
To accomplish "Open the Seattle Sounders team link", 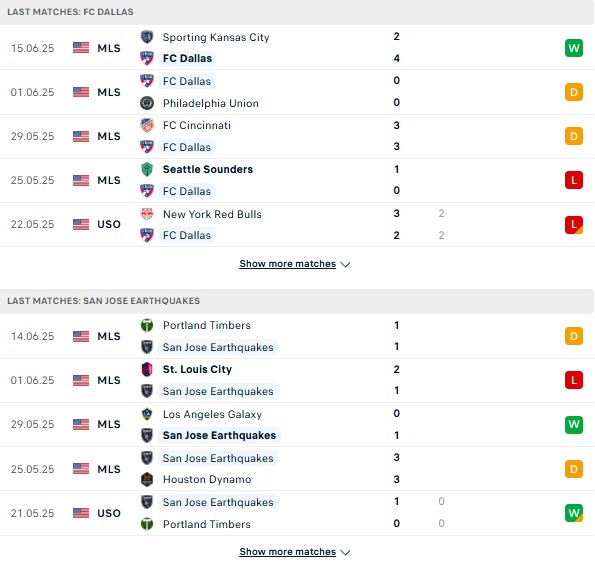I will [x=208, y=169].
